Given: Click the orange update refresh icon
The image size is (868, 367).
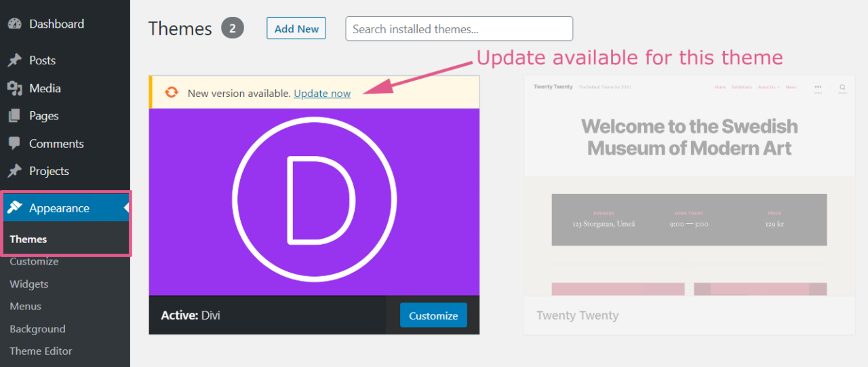Looking at the screenshot, I should [172, 93].
